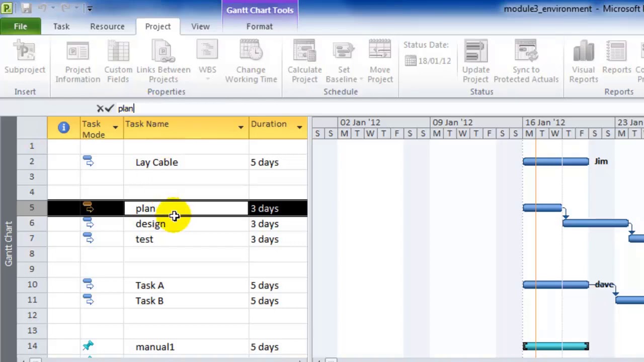Open Visual Reports

[x=584, y=61]
